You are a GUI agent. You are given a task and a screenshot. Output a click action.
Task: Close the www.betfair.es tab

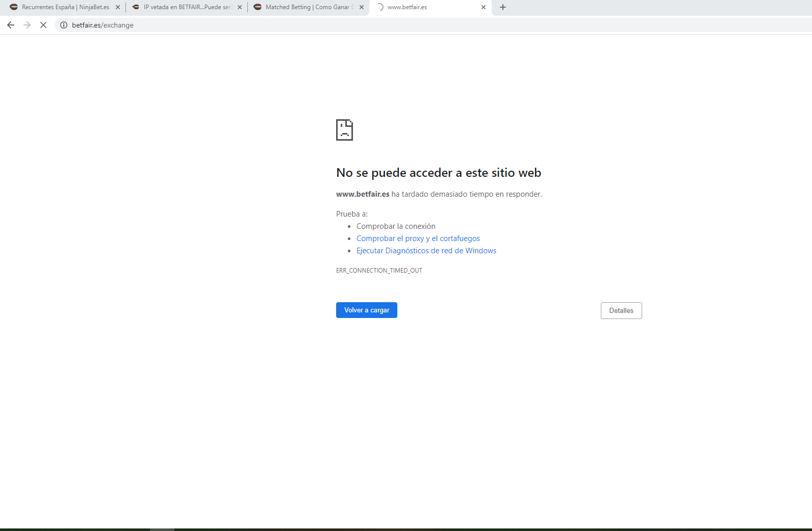click(484, 7)
